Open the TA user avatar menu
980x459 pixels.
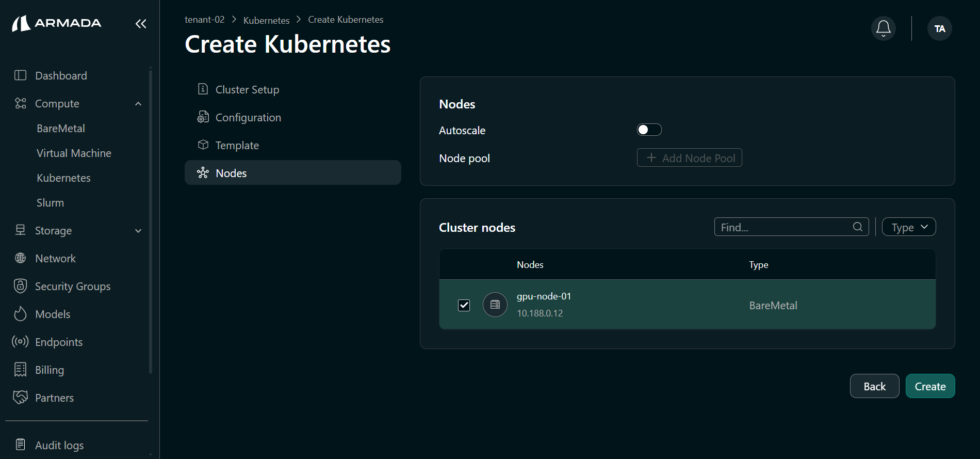click(940, 28)
